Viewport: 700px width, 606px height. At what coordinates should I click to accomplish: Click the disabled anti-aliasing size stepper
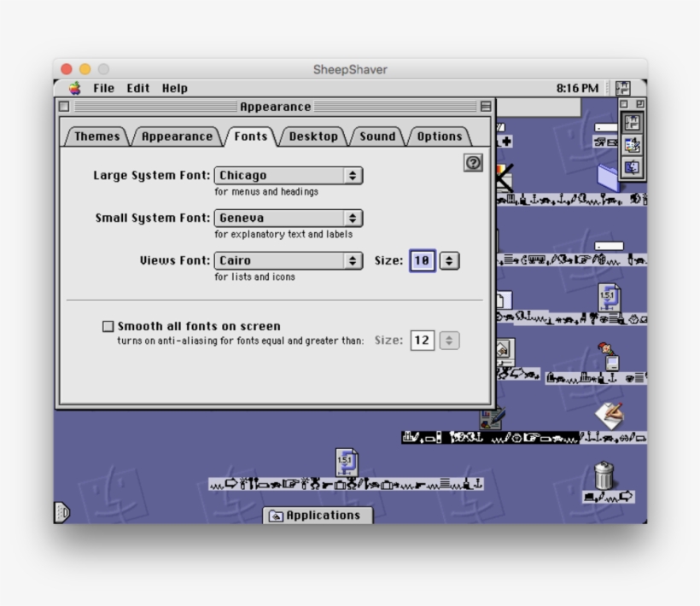[449, 341]
